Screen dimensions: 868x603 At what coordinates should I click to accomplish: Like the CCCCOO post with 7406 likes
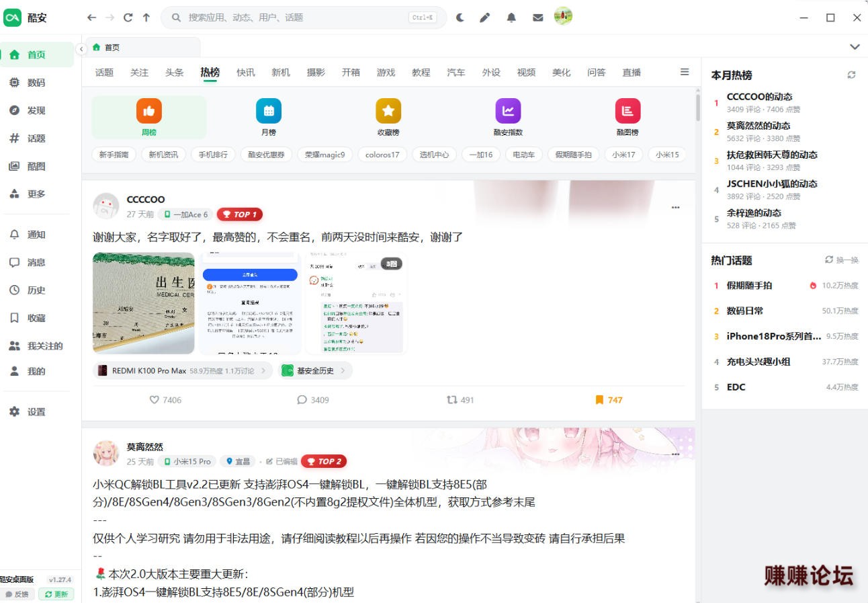point(165,400)
